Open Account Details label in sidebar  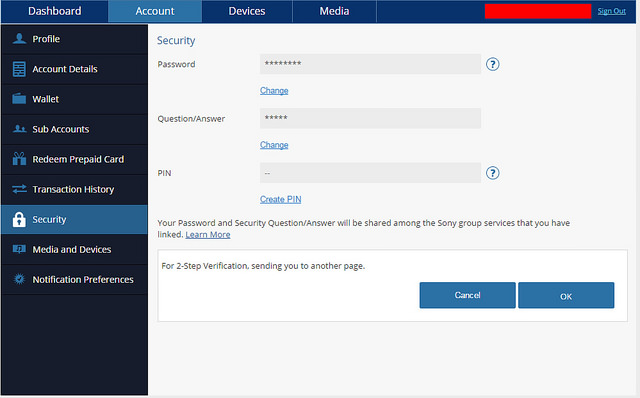click(65, 69)
